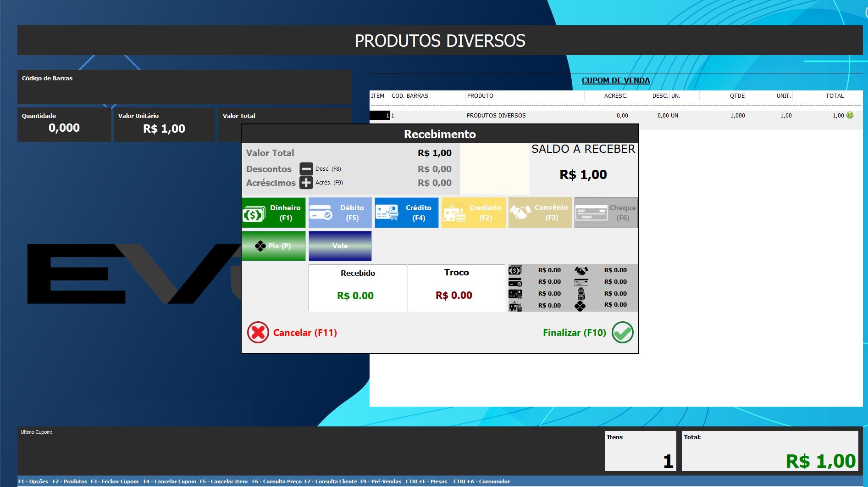Screen dimensions: 868x487
Task: Select the PRODUTOS DIVERSOS row in cupom
Action: point(496,116)
